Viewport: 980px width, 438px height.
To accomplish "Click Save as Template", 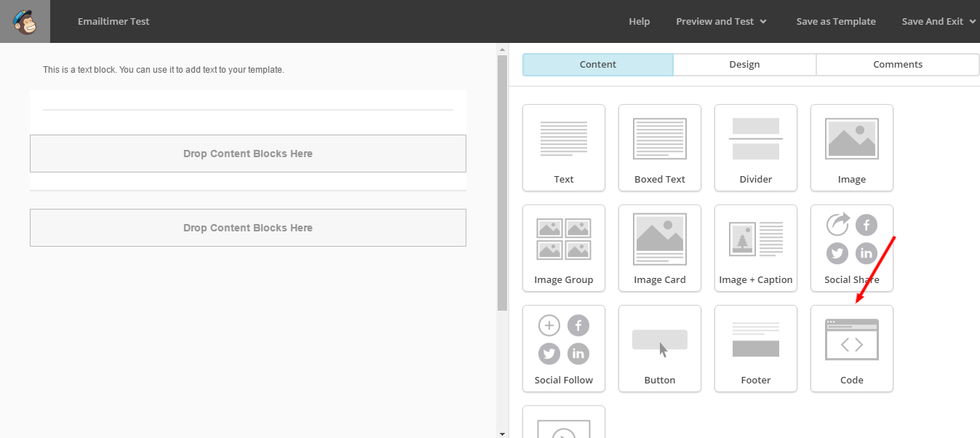I will (836, 21).
